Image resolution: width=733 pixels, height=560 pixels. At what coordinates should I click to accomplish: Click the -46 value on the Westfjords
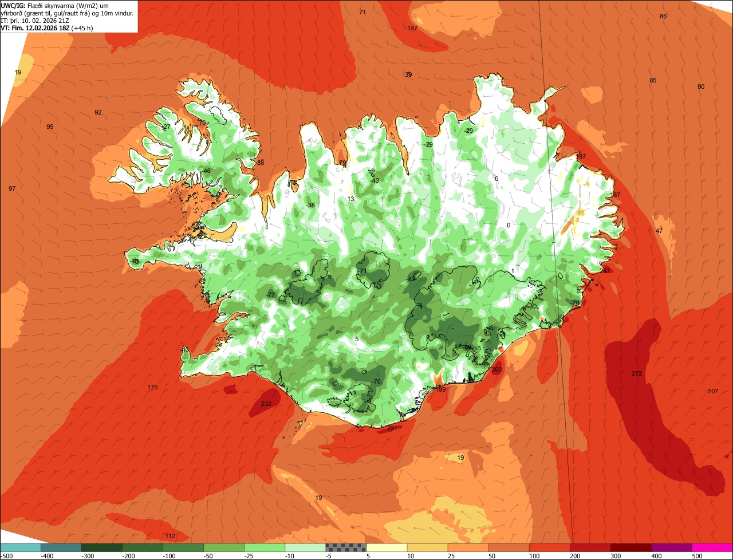click(206, 171)
